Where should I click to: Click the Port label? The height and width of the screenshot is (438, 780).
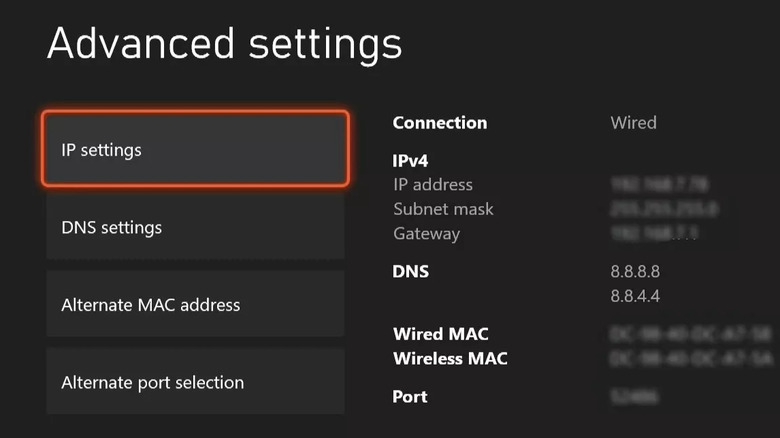(410, 397)
